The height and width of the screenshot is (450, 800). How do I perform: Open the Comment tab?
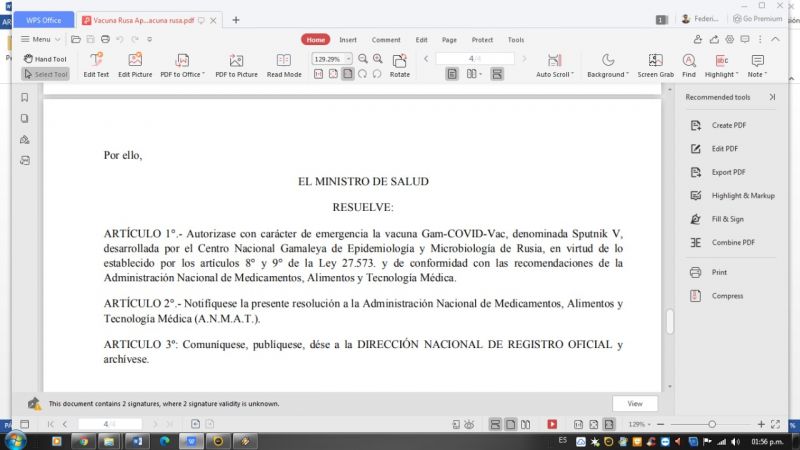point(386,40)
